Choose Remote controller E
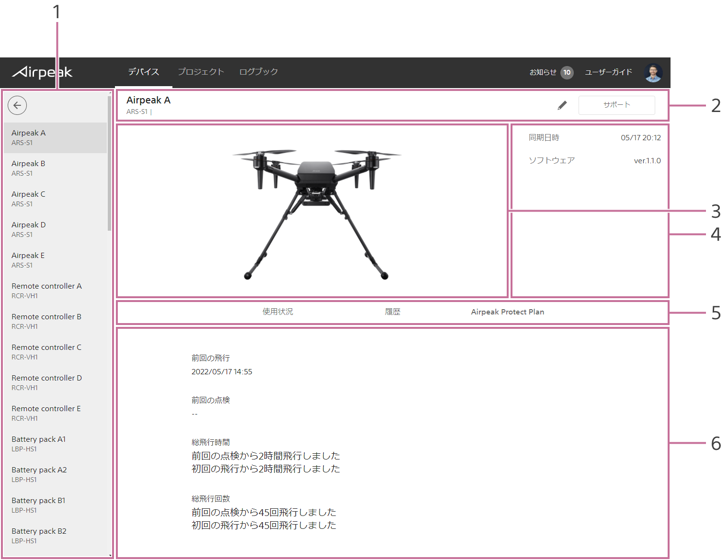The height and width of the screenshot is (560, 728). tap(56, 414)
